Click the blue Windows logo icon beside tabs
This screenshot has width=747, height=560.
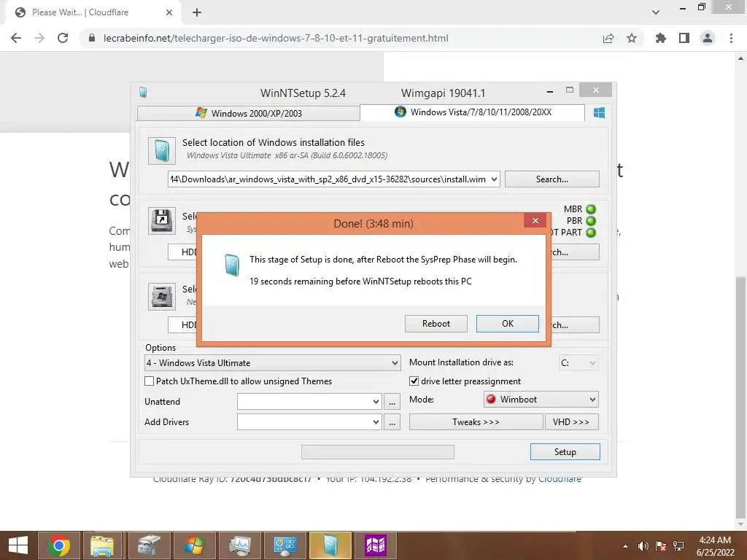599,112
